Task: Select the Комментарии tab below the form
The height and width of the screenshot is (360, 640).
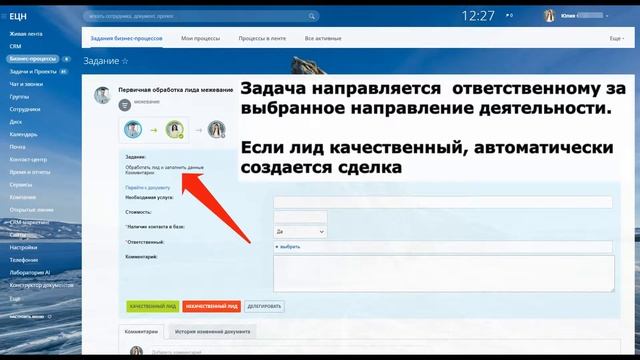Action: click(x=141, y=332)
